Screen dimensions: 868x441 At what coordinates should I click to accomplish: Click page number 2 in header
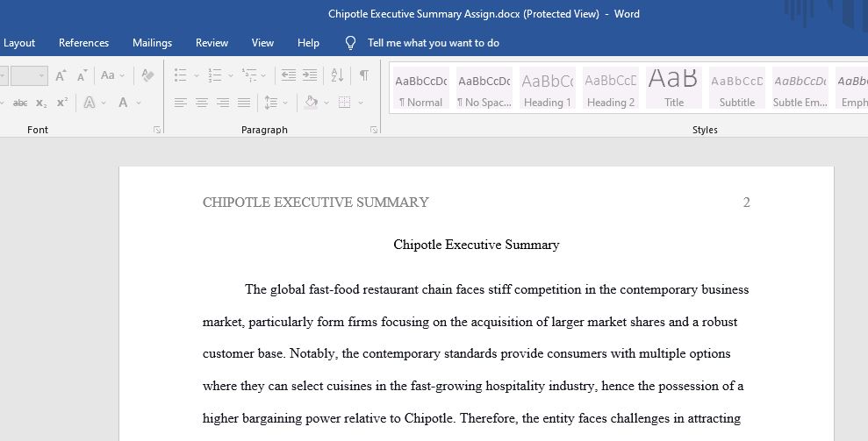tap(746, 203)
